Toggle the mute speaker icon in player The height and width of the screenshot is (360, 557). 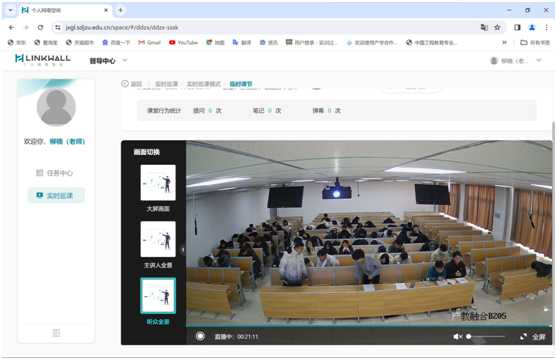(458, 337)
